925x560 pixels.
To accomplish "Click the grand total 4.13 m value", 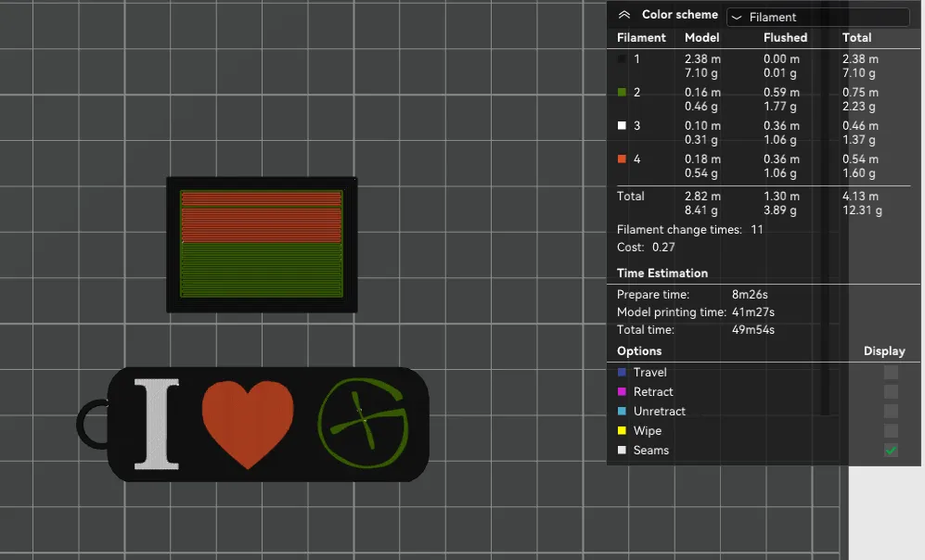I will coord(860,196).
